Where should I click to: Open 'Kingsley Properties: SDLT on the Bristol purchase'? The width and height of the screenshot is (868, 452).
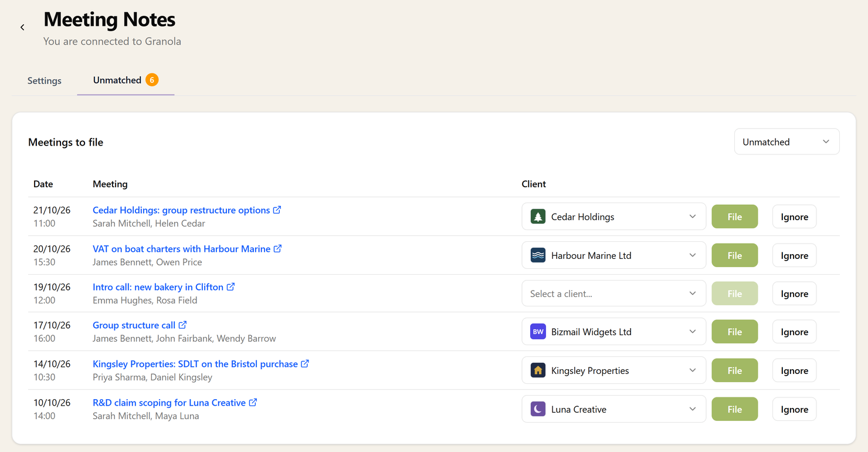click(x=195, y=364)
